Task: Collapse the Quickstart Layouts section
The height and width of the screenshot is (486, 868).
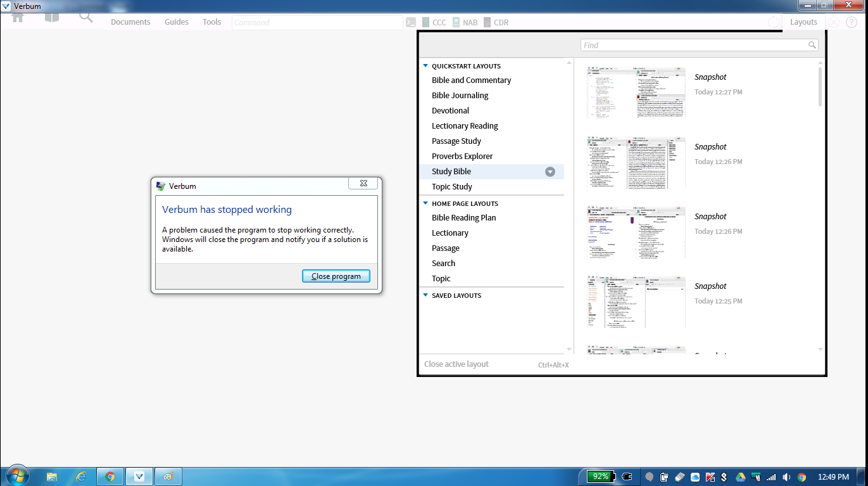Action: click(x=426, y=66)
